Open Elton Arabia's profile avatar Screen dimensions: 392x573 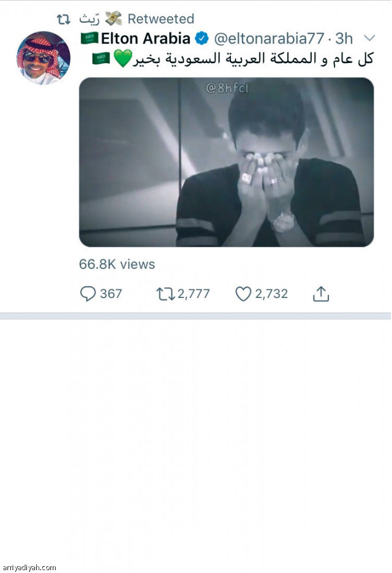(44, 58)
